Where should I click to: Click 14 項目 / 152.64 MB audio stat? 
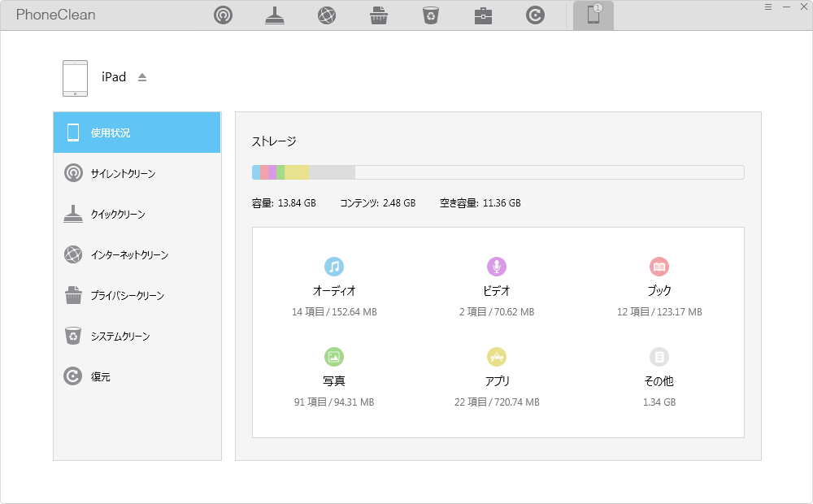pos(334,312)
